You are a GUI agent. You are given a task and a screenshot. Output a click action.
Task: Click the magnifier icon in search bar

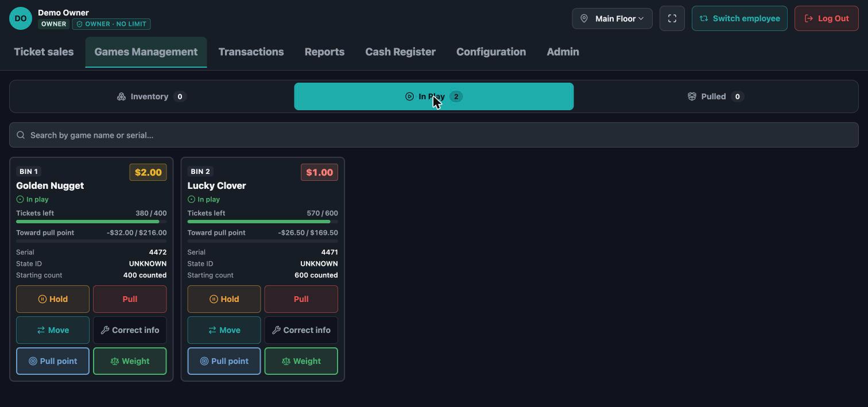click(21, 135)
